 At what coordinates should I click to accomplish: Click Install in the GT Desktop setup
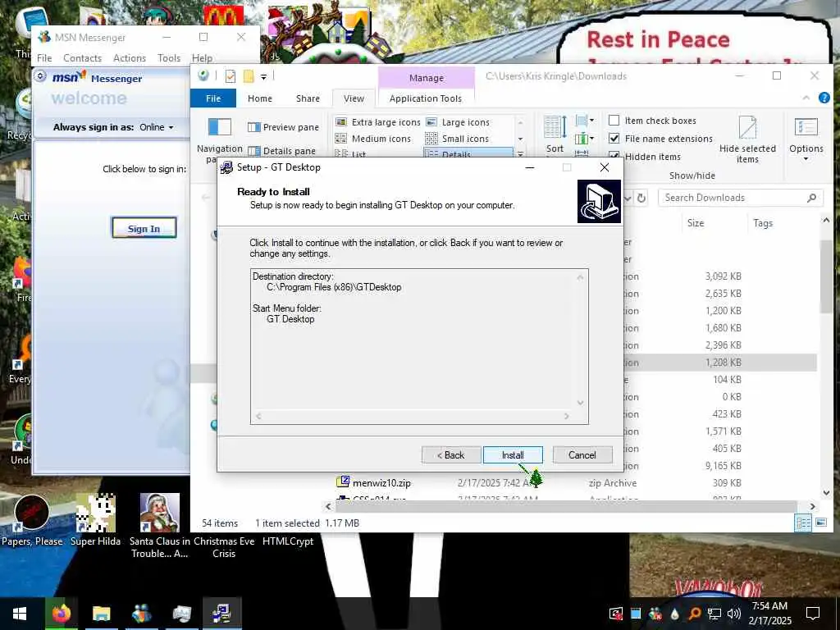tap(513, 454)
